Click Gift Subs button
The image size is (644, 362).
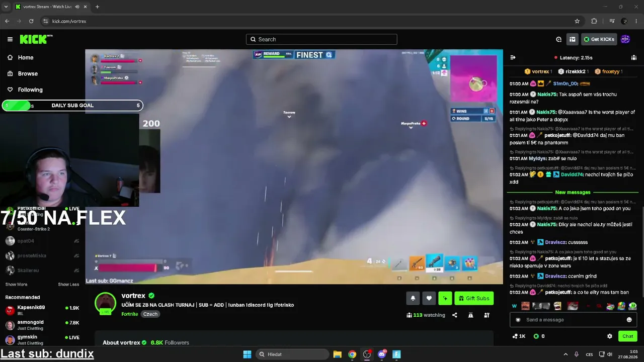point(474,298)
